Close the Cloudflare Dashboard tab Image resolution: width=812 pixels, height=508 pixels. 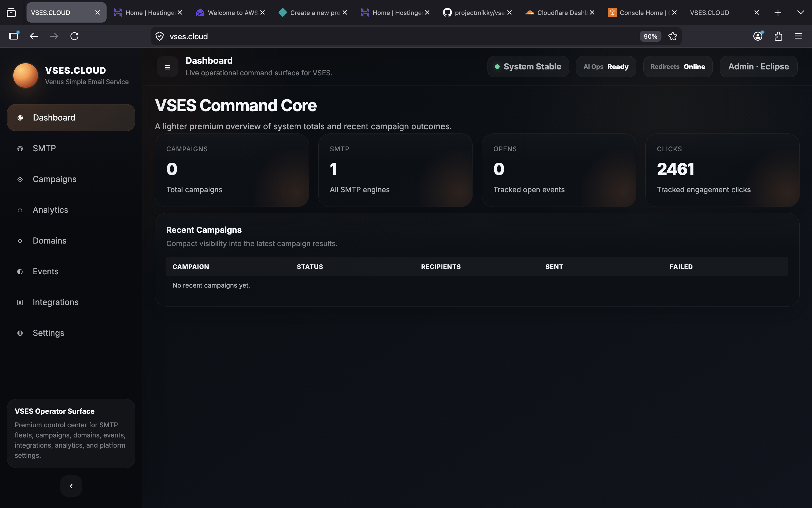point(592,12)
